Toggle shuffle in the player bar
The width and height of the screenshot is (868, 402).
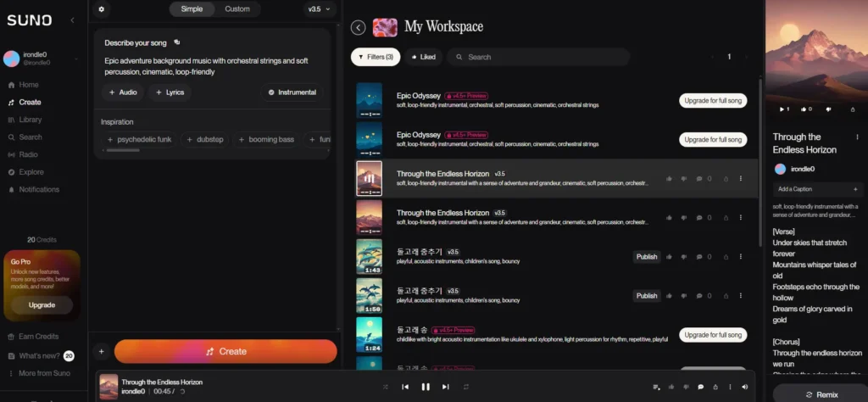[386, 387]
